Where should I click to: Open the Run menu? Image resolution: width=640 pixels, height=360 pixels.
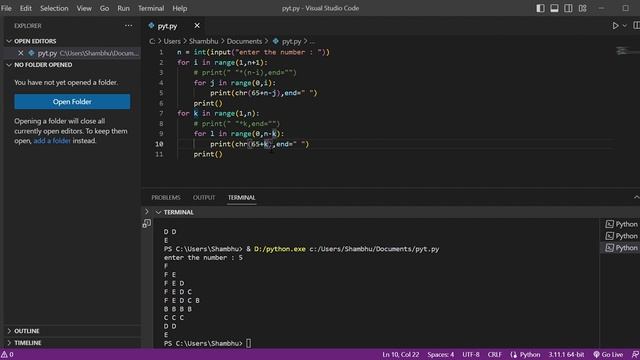tap(123, 8)
